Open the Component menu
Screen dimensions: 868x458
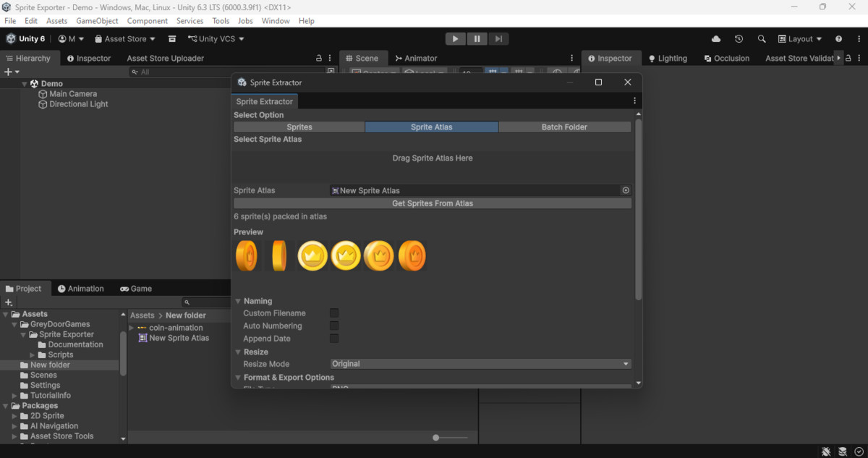tap(148, 21)
